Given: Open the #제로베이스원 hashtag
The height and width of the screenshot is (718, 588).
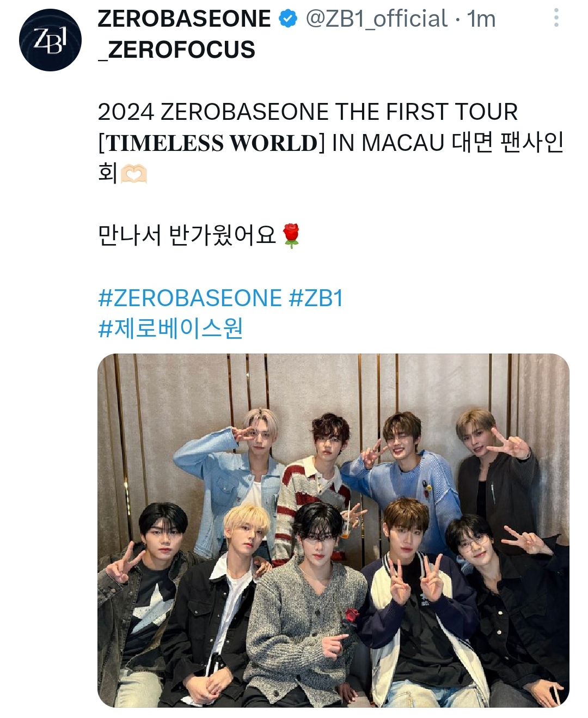Looking at the screenshot, I should (x=170, y=328).
